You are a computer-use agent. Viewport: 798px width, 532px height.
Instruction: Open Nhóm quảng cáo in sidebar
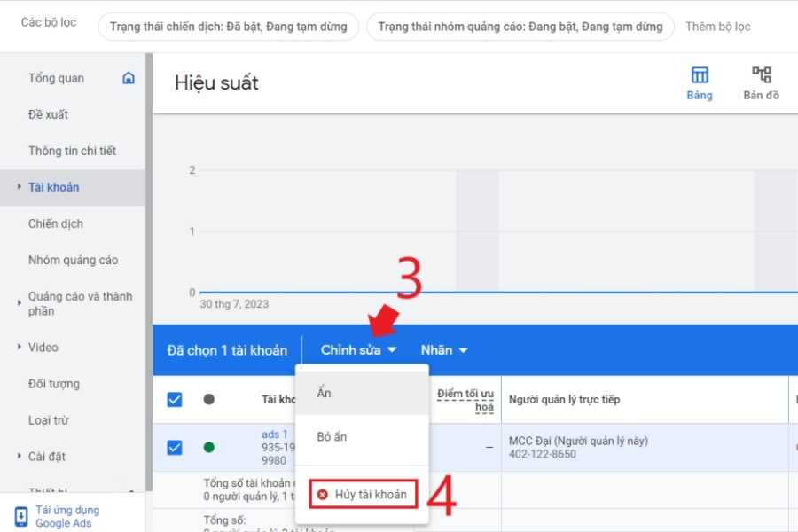[x=74, y=260]
